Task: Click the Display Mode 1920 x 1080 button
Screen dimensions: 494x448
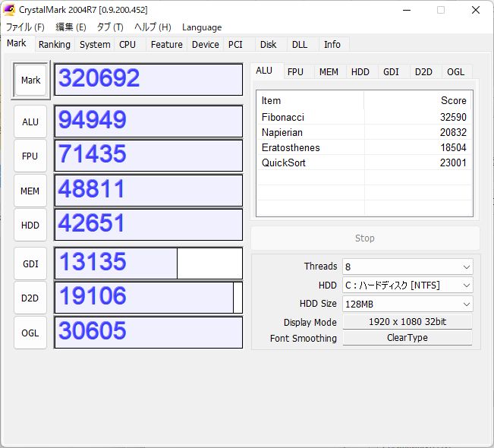Action: [x=407, y=322]
